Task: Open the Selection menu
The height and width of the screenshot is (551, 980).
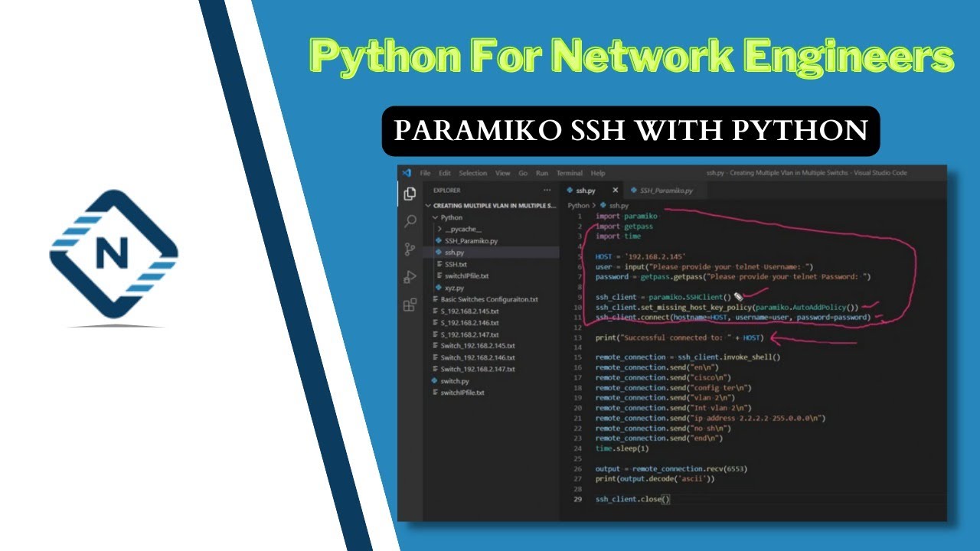Action: 473,173
